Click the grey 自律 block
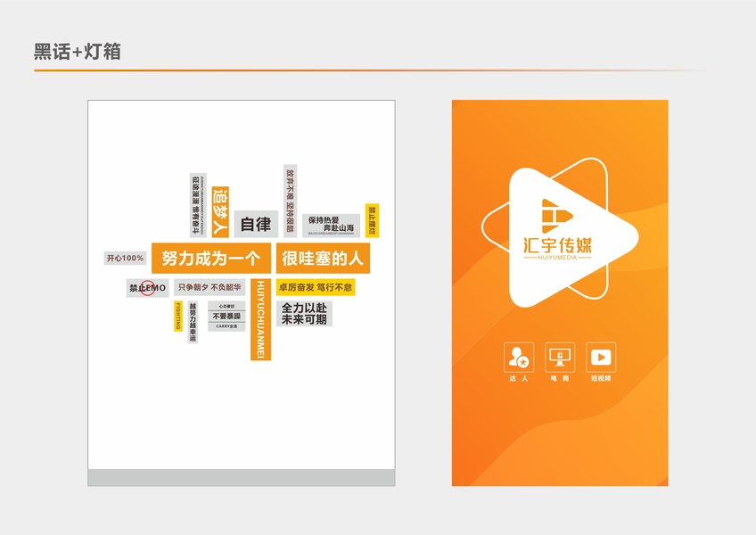This screenshot has height=535, width=756. coord(256,224)
